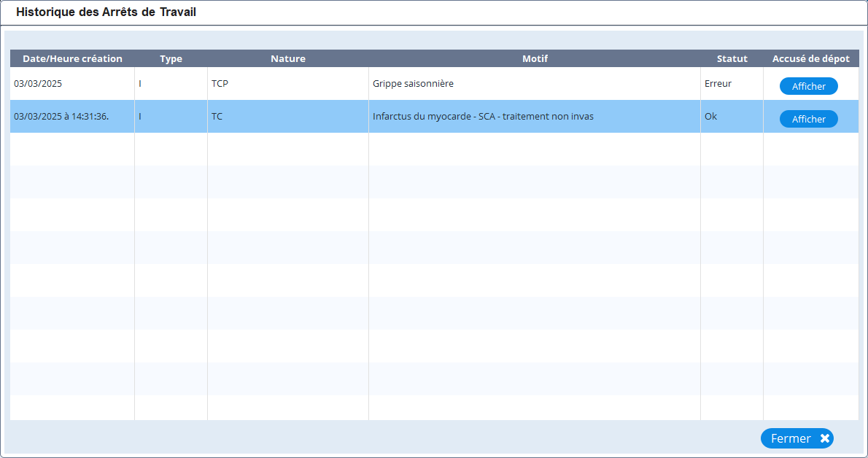Click the Motif column header
Image resolution: width=868 pixels, height=458 pixels.
[534, 58]
